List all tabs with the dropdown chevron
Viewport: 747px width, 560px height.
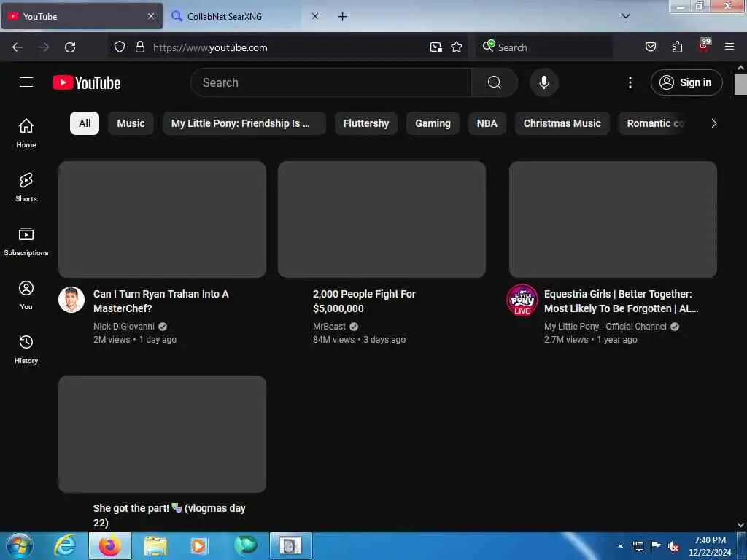(626, 16)
